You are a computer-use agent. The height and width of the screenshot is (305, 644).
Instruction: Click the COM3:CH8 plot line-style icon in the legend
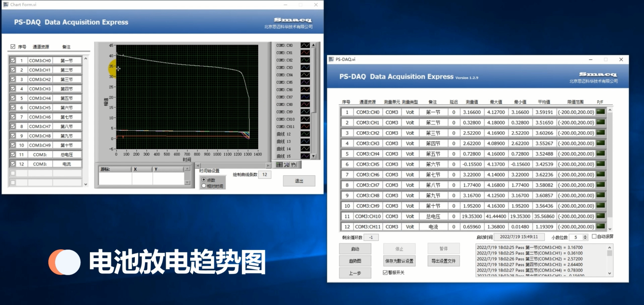305,104
